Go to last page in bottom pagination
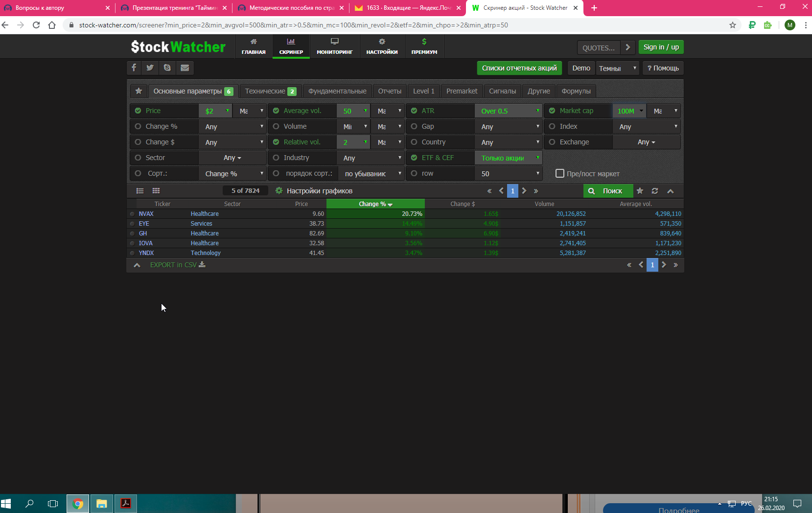 [676, 265]
